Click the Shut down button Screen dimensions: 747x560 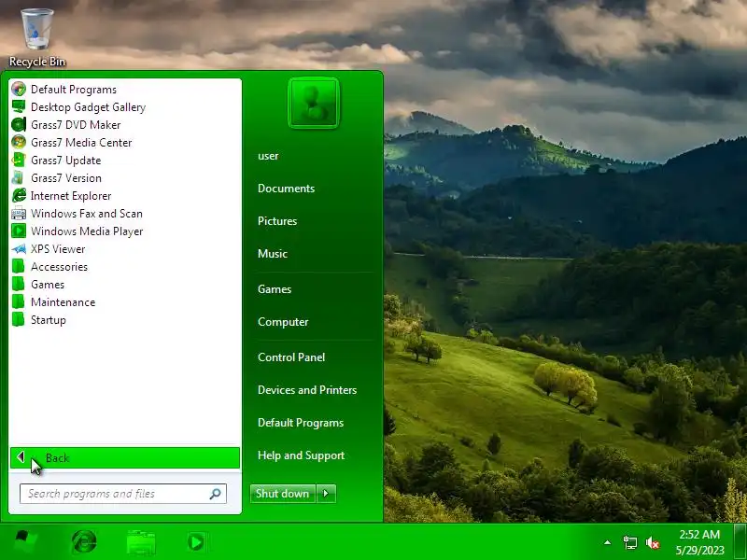pyautogui.click(x=283, y=494)
